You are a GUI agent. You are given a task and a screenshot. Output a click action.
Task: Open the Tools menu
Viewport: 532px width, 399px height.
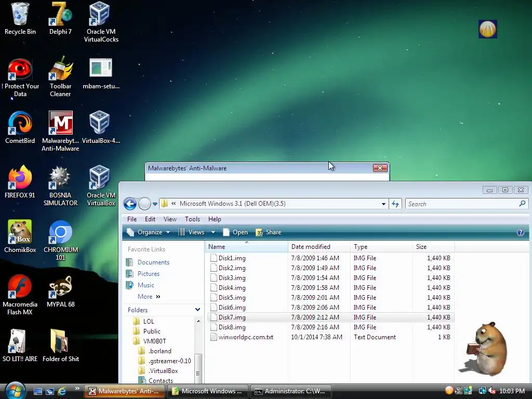[192, 219]
